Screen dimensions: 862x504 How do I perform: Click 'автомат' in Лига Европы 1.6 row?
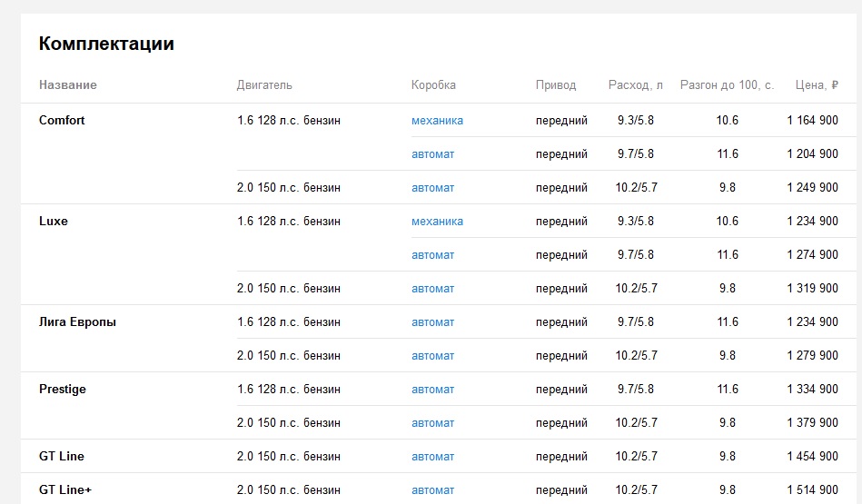point(432,322)
